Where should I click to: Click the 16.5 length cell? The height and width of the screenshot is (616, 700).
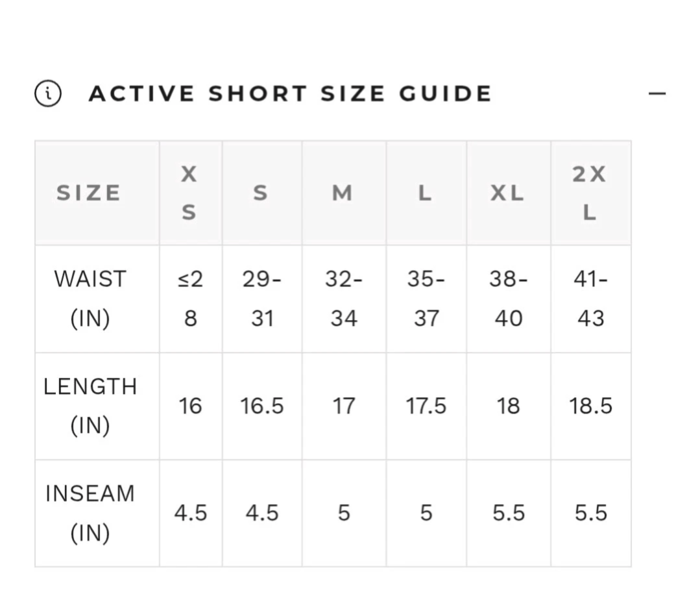[x=262, y=406]
